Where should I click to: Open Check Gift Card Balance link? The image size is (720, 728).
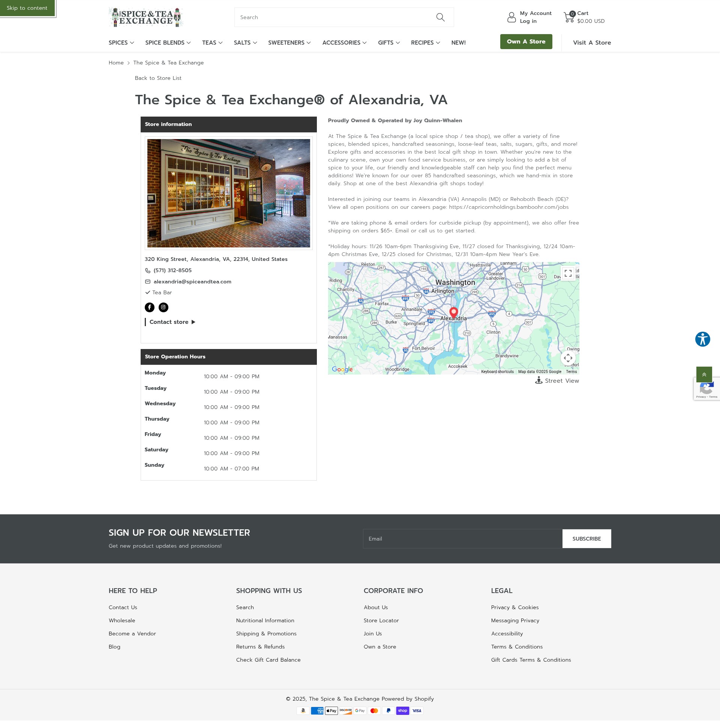(x=268, y=660)
